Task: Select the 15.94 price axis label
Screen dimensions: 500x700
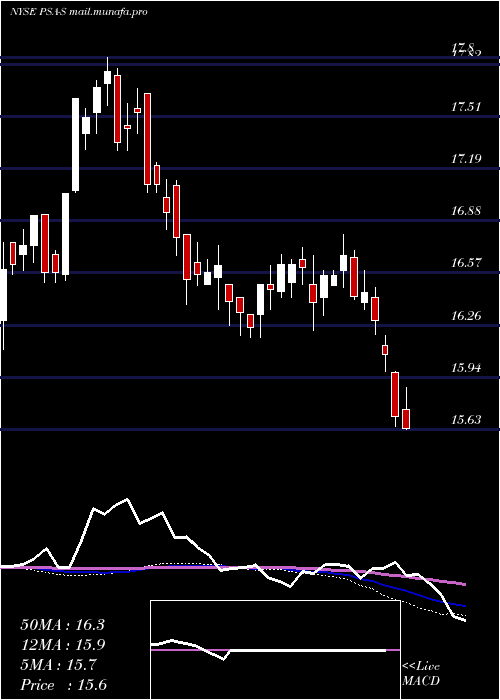Action: (466, 368)
